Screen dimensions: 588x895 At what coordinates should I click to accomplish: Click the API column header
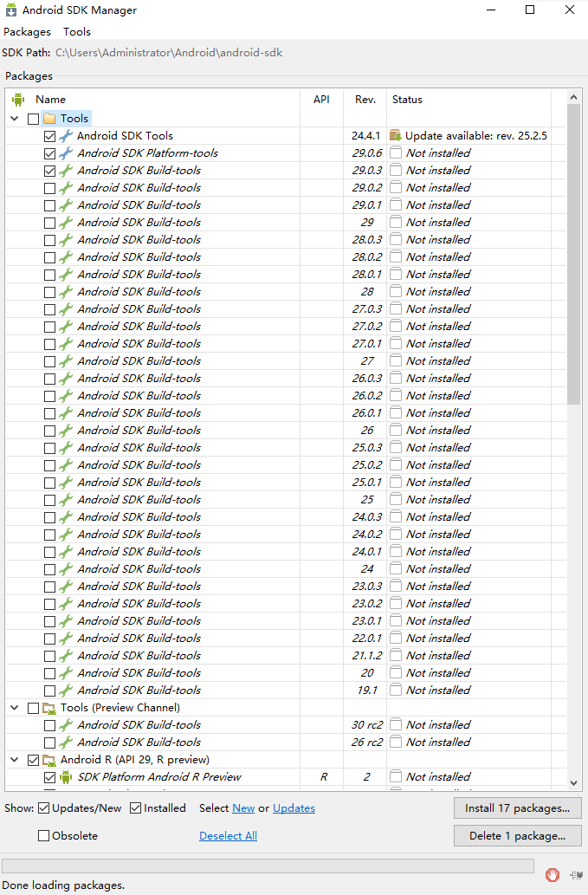tap(321, 100)
